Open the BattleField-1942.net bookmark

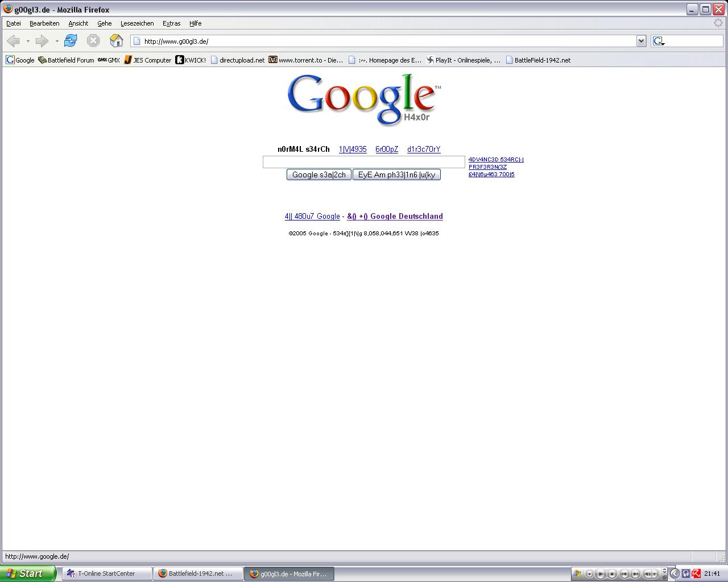pos(537,60)
